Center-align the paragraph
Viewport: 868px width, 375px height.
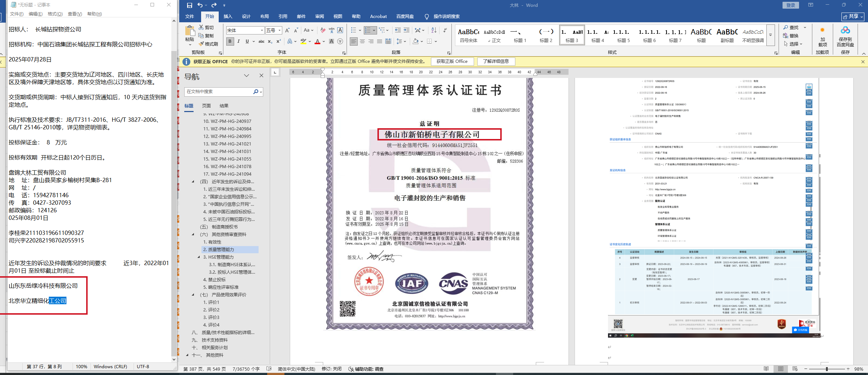(362, 42)
